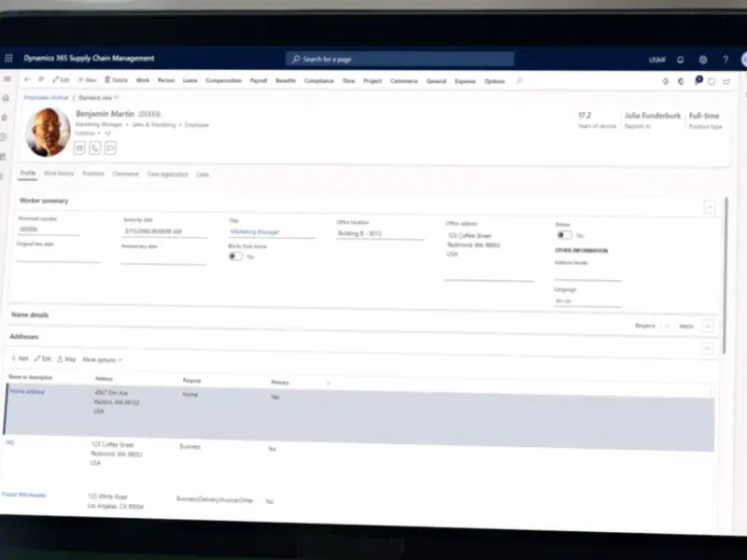Open the Standard view dropdown
Viewport: 747px width, 560px height.
98,97
